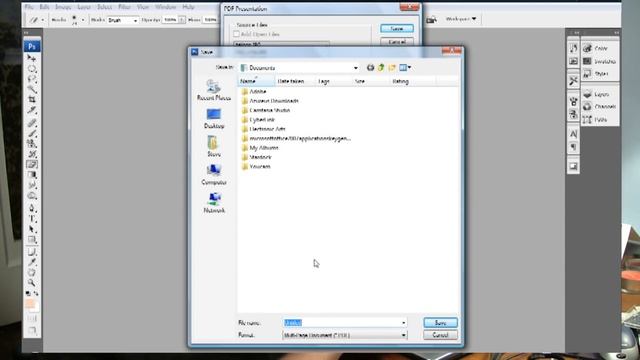The height and width of the screenshot is (360, 640).
Task: Go to Recent Places in Save dialog
Action: point(214,90)
